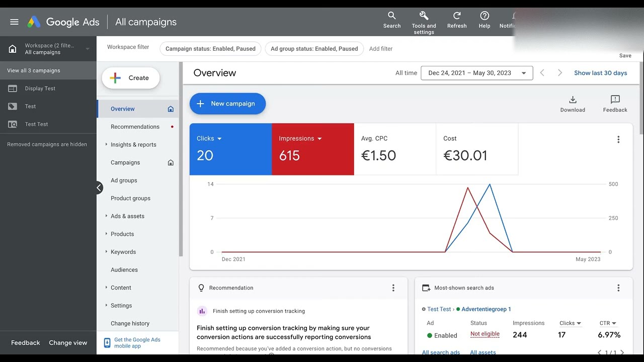Image resolution: width=644 pixels, height=362 pixels.
Task: Change the Clicks metric via its dropdown arrow
Action: click(x=219, y=138)
